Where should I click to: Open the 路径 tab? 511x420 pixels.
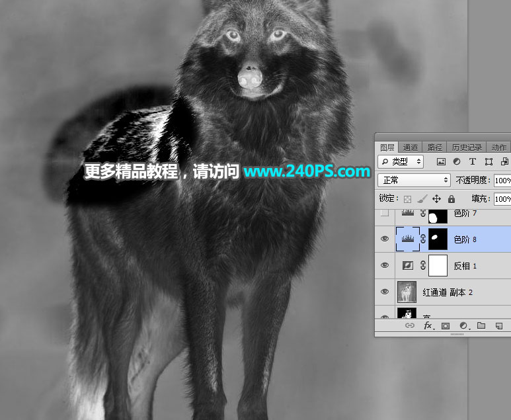pos(435,147)
